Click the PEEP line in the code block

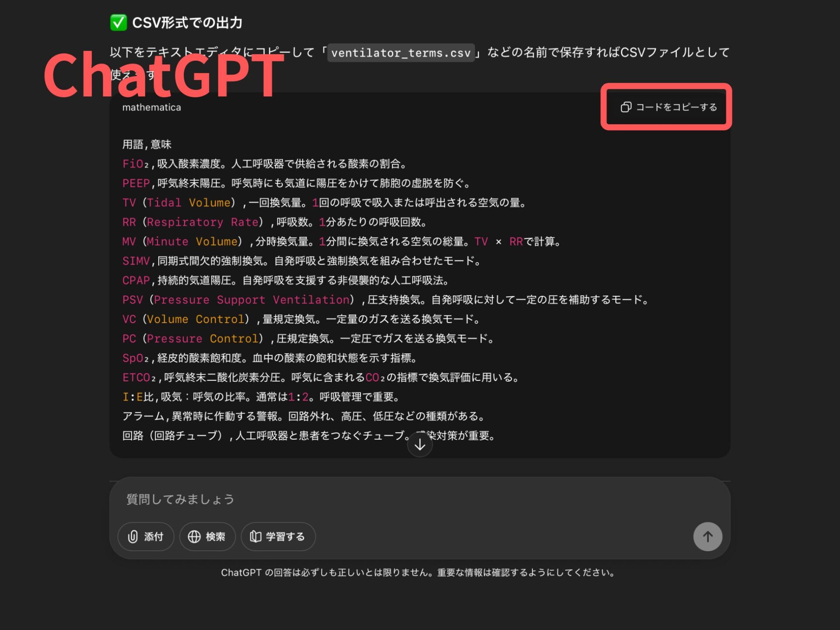point(296,183)
